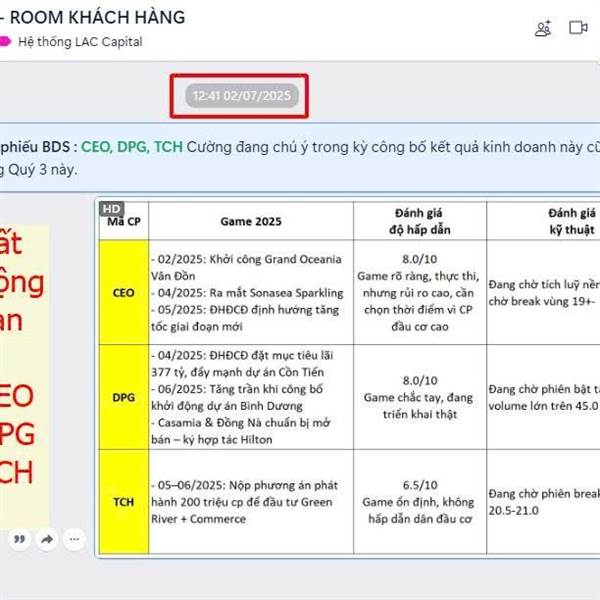Open the more options ellipsis button

[x=74, y=540]
